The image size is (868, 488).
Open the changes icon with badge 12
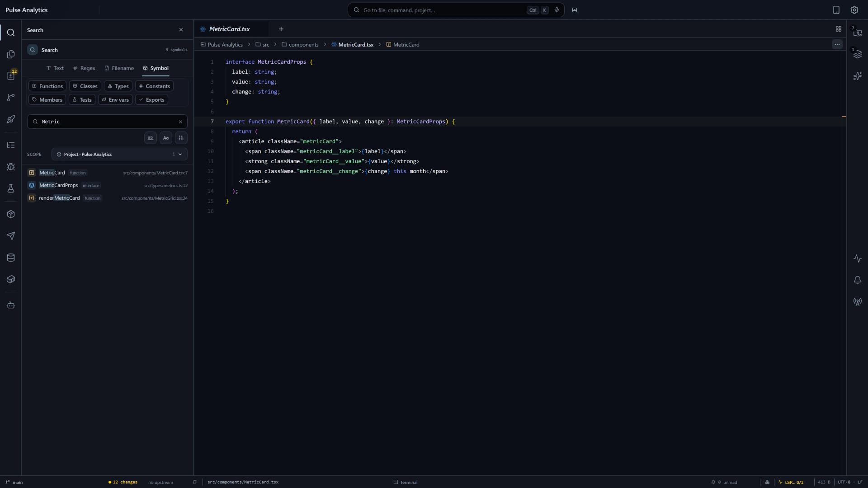tap(11, 76)
